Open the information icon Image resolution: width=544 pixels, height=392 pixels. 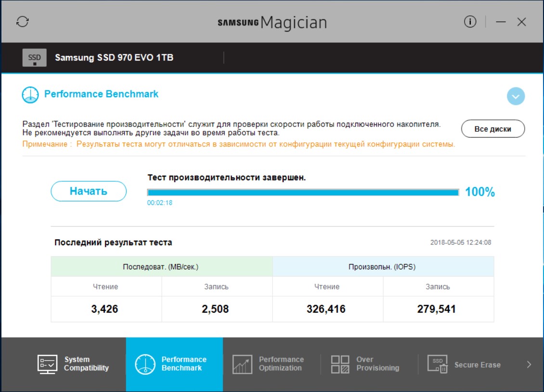click(470, 22)
